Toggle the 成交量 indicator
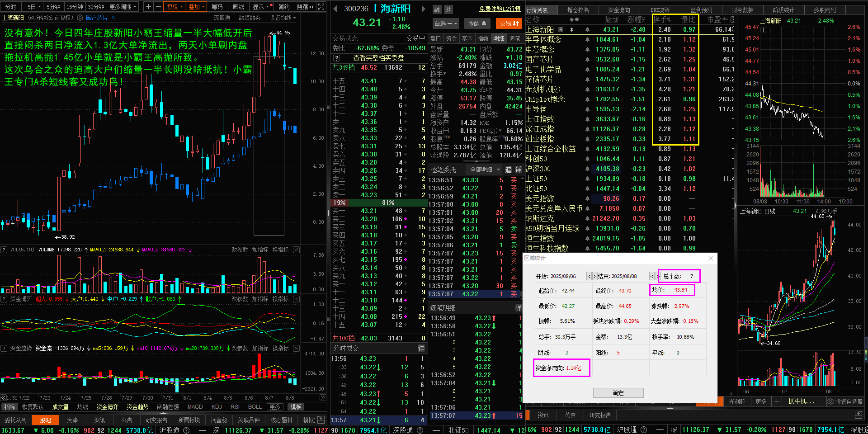The height and width of the screenshot is (434, 868). click(x=60, y=407)
